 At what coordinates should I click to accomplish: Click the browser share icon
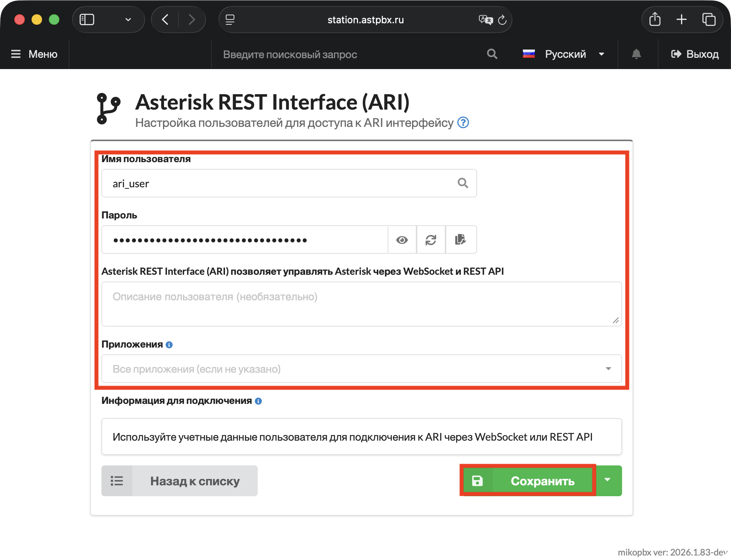[x=655, y=20]
